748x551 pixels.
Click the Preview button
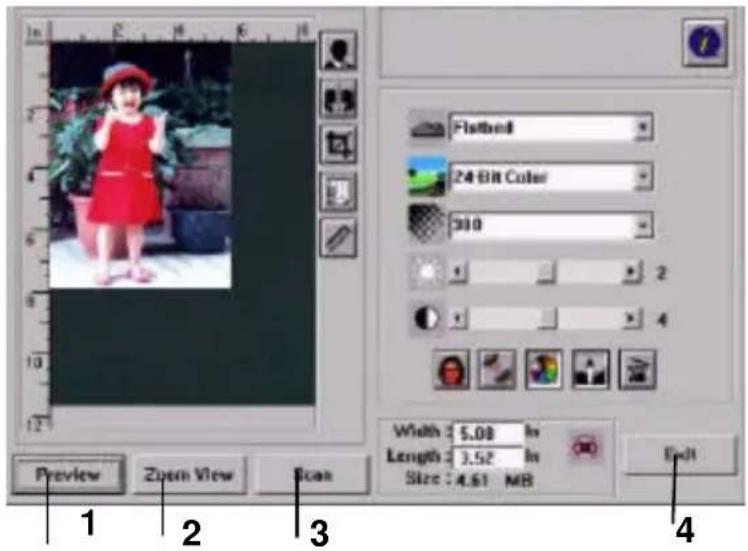pyautogui.click(x=69, y=474)
